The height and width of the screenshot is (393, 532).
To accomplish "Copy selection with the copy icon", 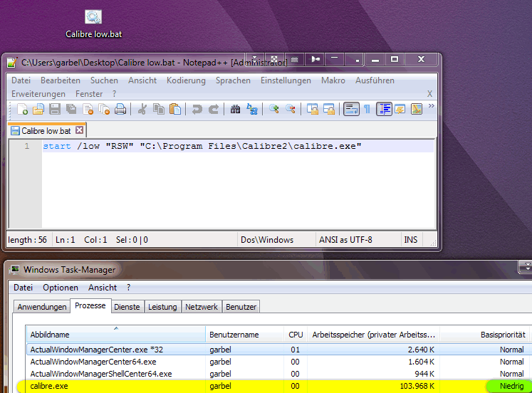I will point(158,109).
